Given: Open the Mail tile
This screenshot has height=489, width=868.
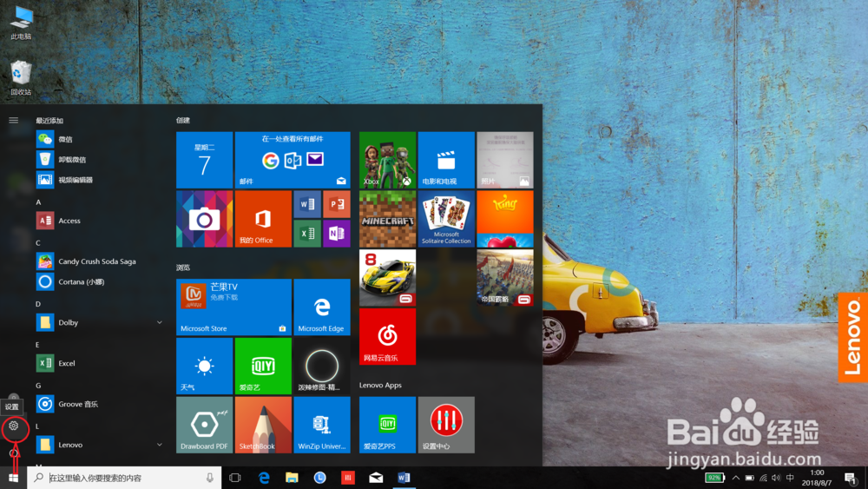Looking at the screenshot, I should [x=293, y=160].
